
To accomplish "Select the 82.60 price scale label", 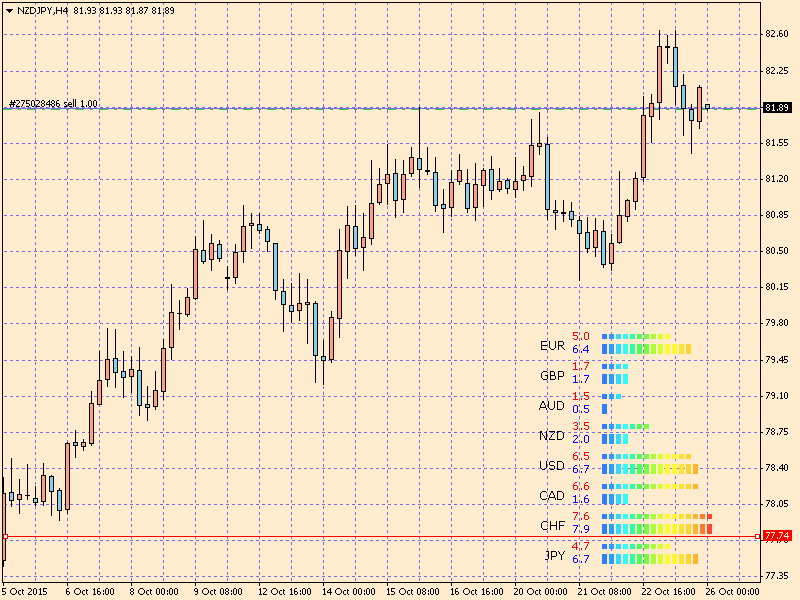I will (777, 34).
